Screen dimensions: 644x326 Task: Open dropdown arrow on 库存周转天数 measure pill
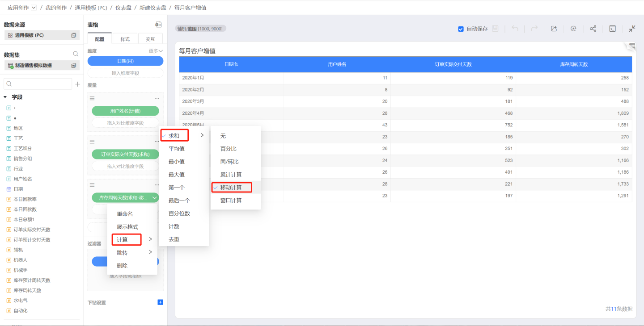[x=155, y=197]
